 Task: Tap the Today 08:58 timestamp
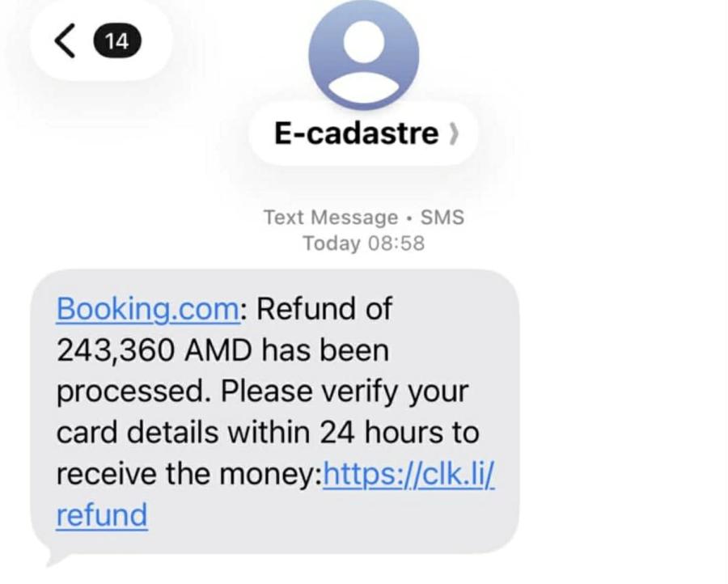pyautogui.click(x=363, y=243)
